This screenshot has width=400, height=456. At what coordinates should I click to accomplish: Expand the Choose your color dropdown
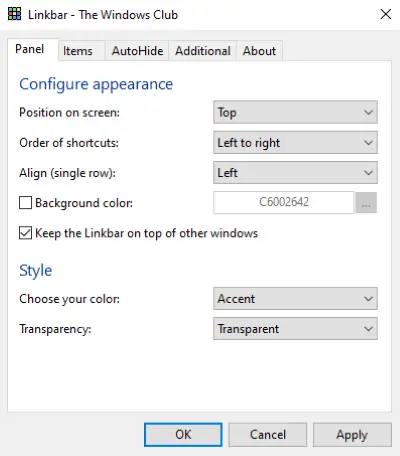pos(295,299)
